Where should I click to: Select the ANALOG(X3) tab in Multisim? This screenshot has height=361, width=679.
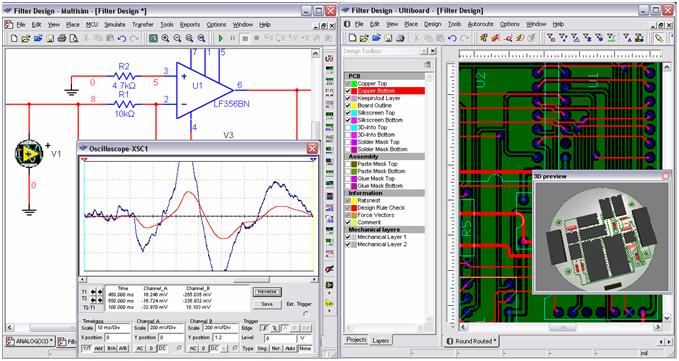[x=29, y=342]
